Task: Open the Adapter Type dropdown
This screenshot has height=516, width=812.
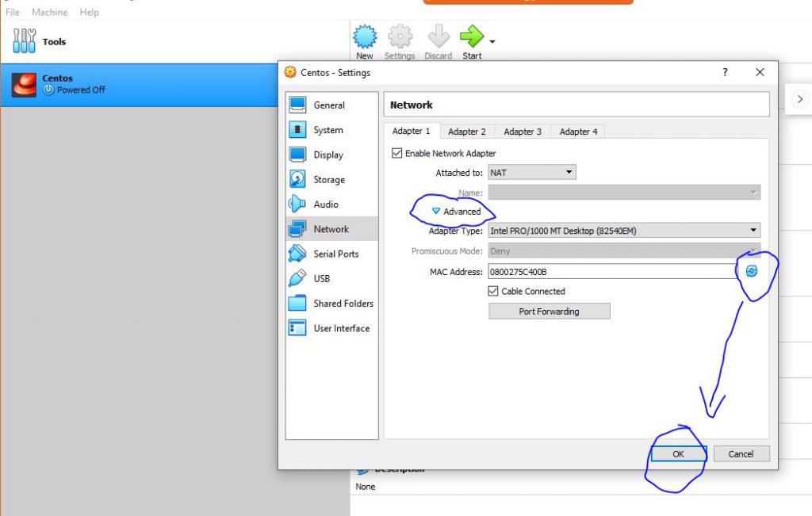Action: [623, 231]
